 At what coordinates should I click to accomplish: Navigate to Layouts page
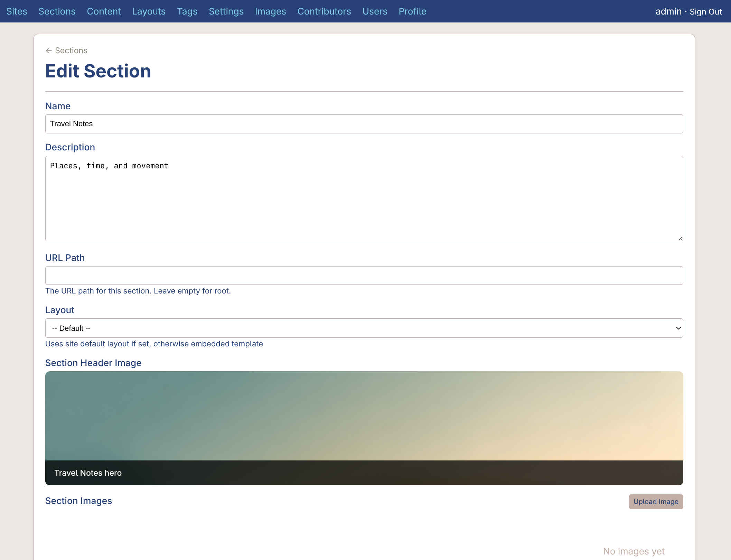click(x=149, y=11)
